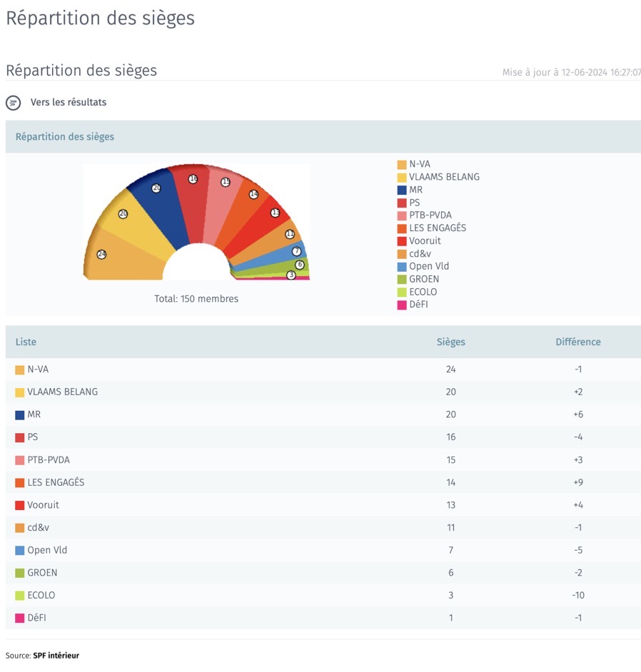Click the VLAAMS BELANG legend color swatch

point(402,178)
